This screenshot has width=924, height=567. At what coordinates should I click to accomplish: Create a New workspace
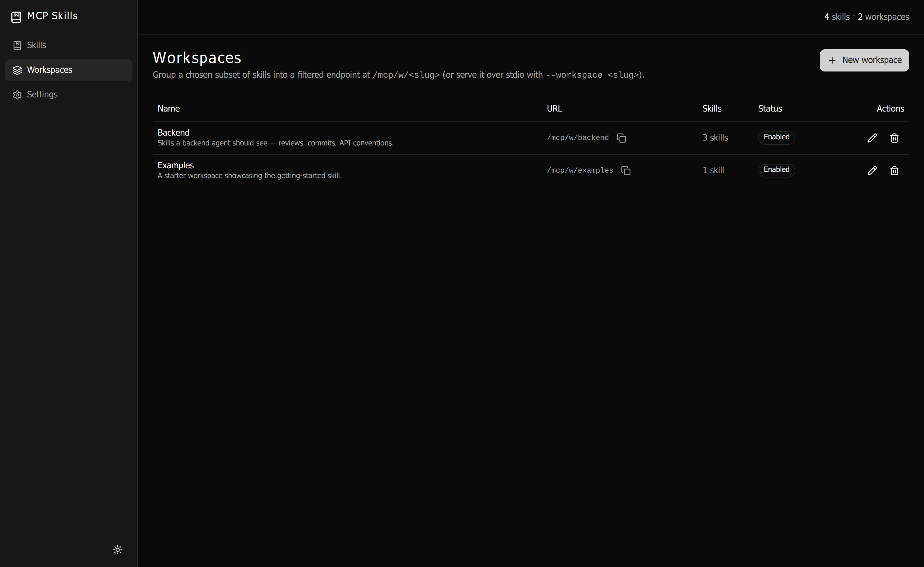(864, 60)
